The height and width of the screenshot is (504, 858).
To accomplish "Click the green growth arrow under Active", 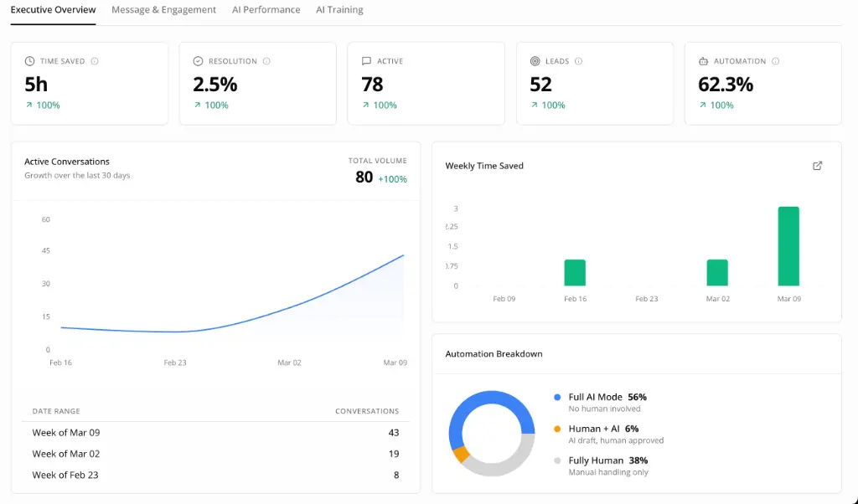I will click(x=366, y=105).
